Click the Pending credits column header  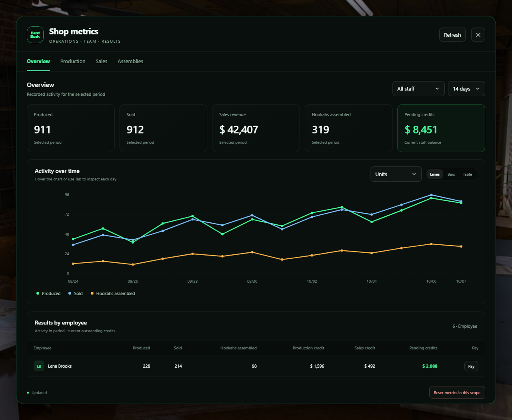coord(423,348)
